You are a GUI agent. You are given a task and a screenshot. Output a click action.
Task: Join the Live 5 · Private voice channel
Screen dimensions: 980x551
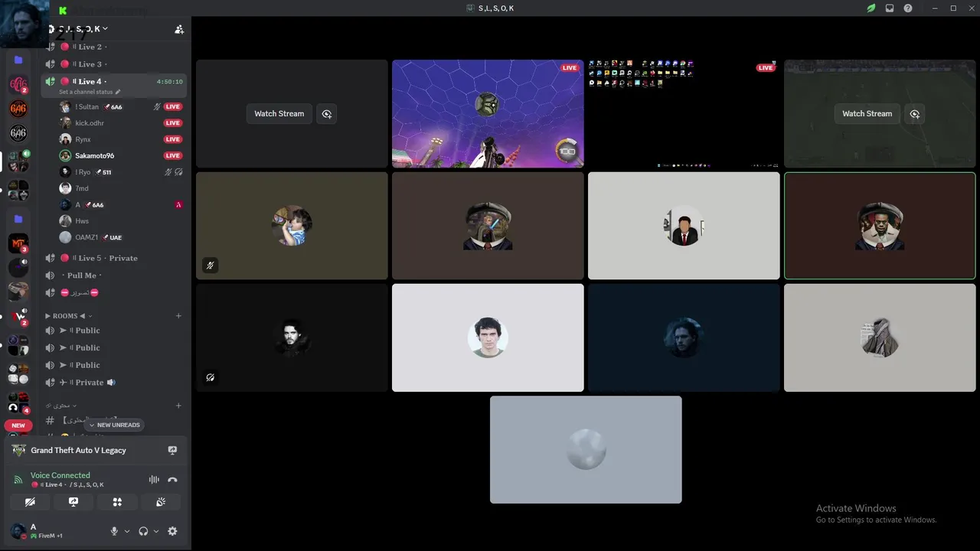click(114, 258)
